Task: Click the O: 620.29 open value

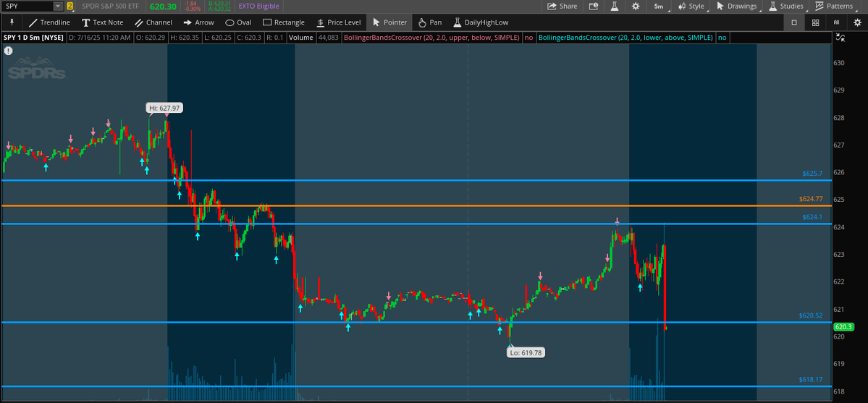Action: [149, 38]
